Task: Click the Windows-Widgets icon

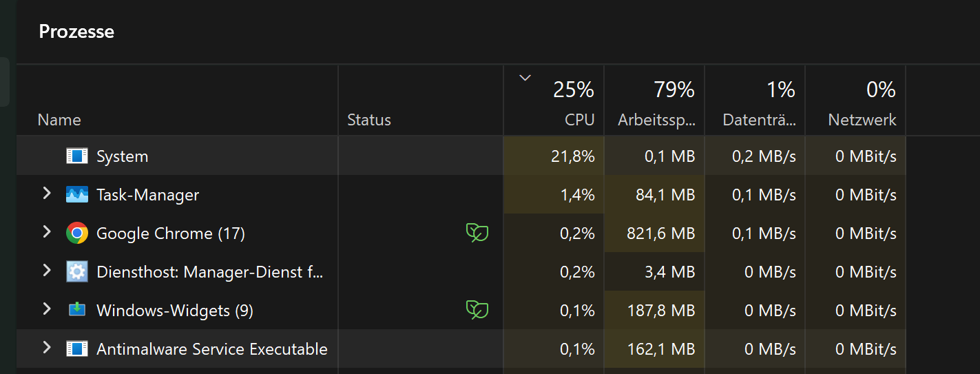Action: click(x=77, y=311)
